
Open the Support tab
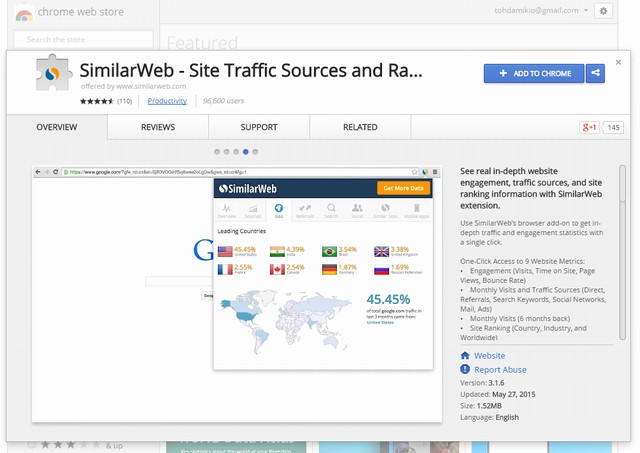click(259, 127)
